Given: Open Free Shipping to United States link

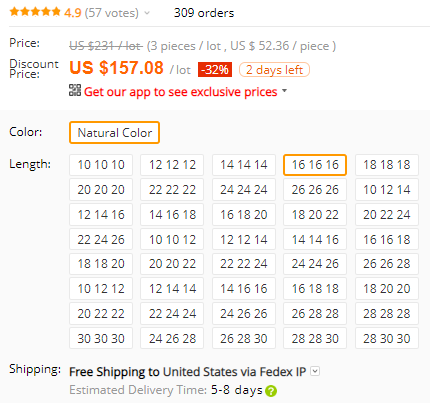Looking at the screenshot, I should 187,372.
